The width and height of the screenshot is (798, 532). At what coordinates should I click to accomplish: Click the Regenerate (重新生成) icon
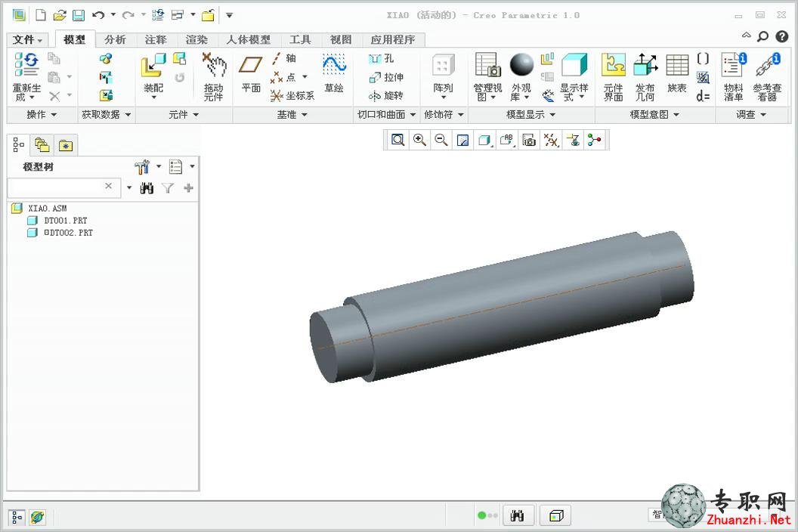click(x=26, y=65)
